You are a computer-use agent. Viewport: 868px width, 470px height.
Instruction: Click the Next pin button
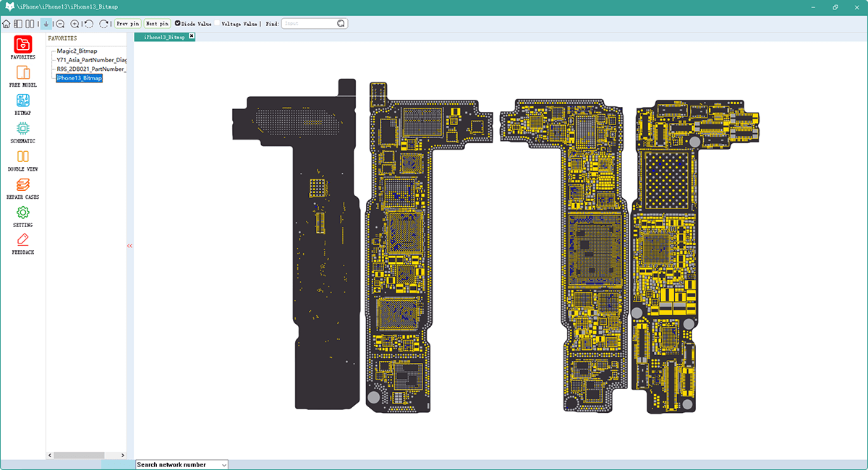click(157, 24)
